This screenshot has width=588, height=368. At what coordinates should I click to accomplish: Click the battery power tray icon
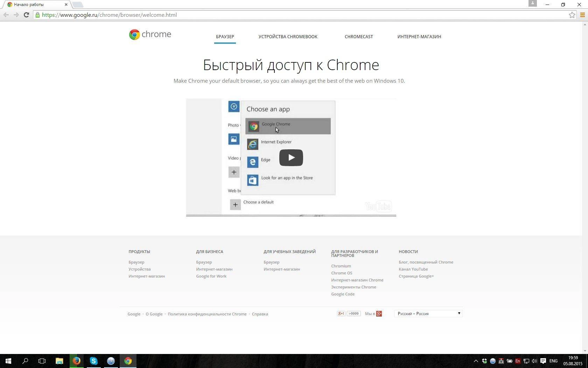tap(510, 361)
